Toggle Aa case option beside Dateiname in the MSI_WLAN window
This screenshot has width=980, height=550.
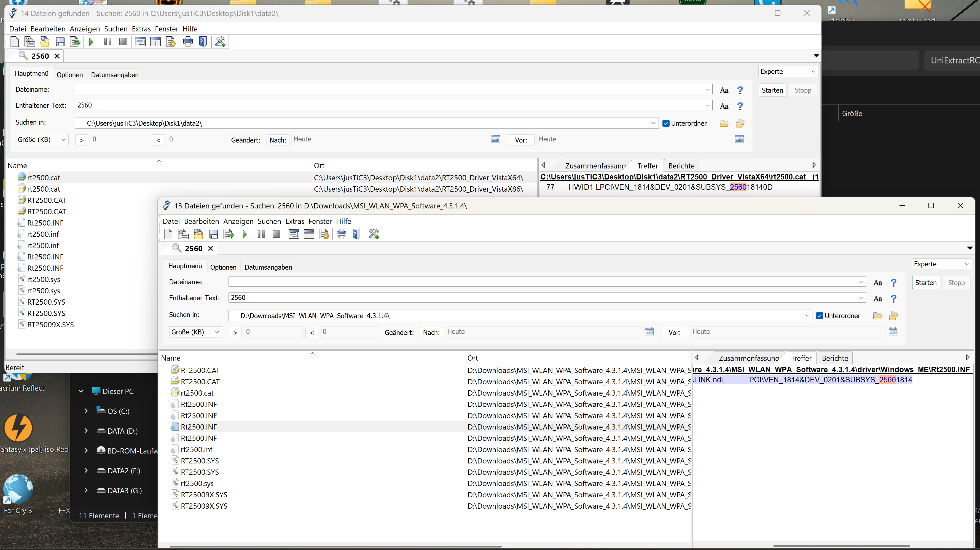877,283
